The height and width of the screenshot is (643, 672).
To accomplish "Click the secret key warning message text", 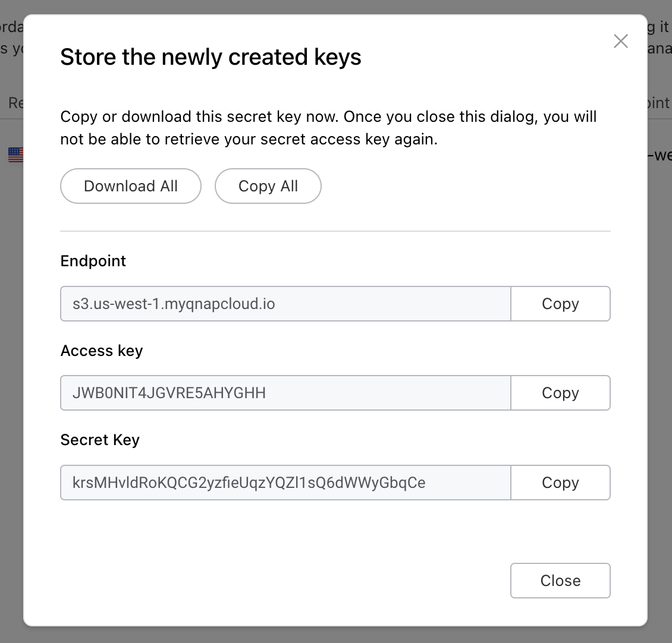I will pos(328,128).
